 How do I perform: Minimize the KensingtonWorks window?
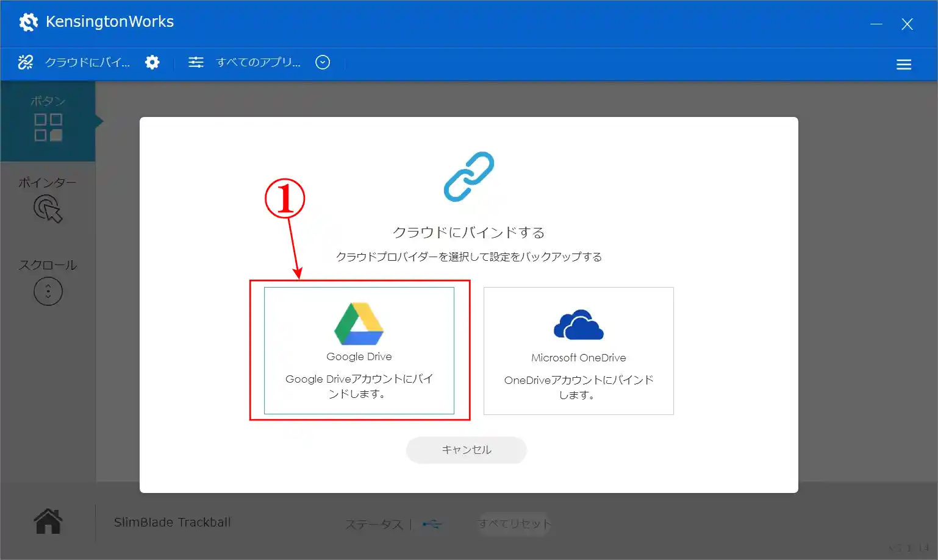point(876,24)
